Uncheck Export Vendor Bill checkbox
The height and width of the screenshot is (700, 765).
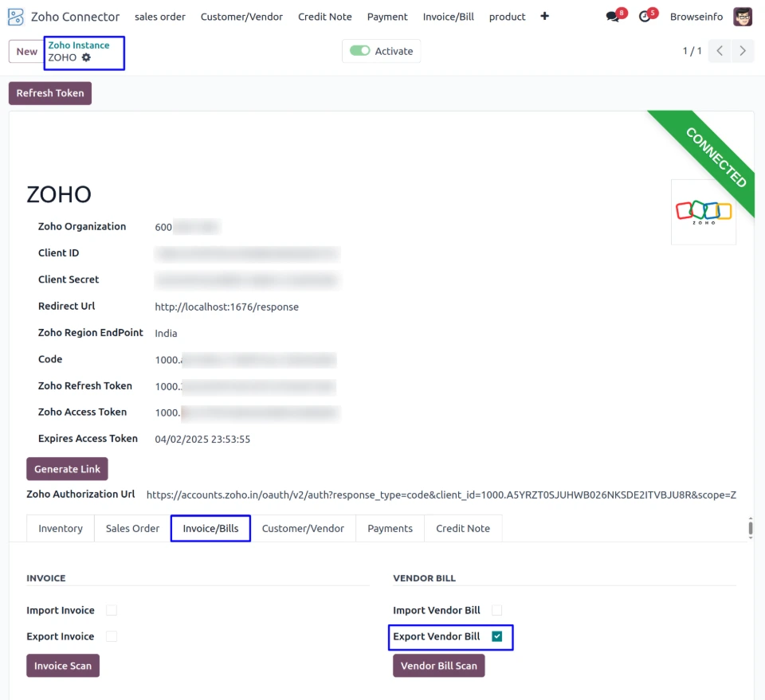point(496,636)
